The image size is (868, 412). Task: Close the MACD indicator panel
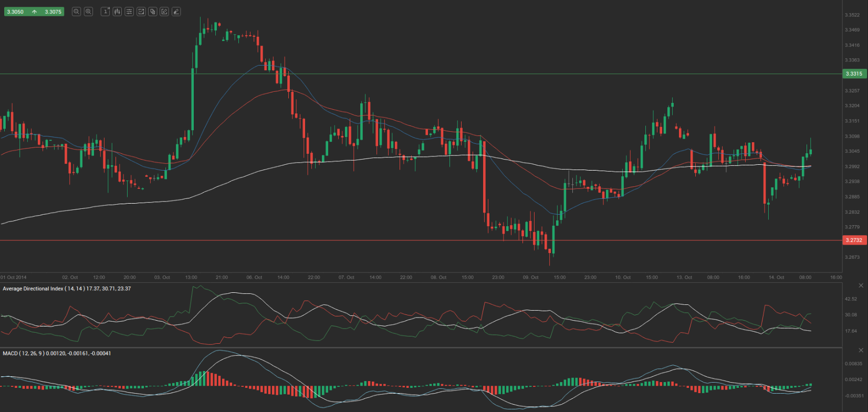point(861,350)
